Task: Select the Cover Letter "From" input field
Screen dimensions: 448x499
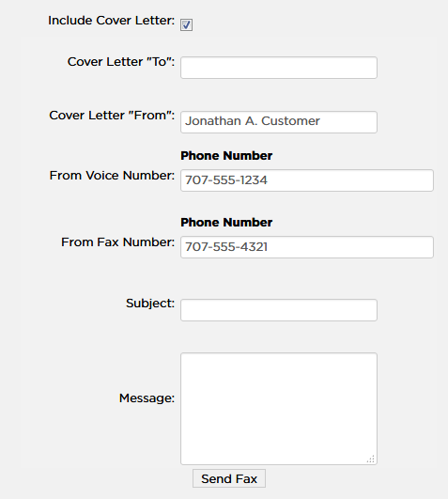Action: tap(279, 122)
